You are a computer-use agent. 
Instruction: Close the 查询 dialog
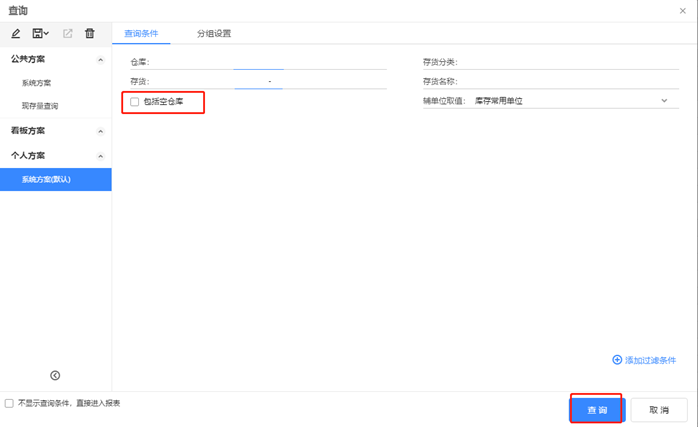click(682, 11)
